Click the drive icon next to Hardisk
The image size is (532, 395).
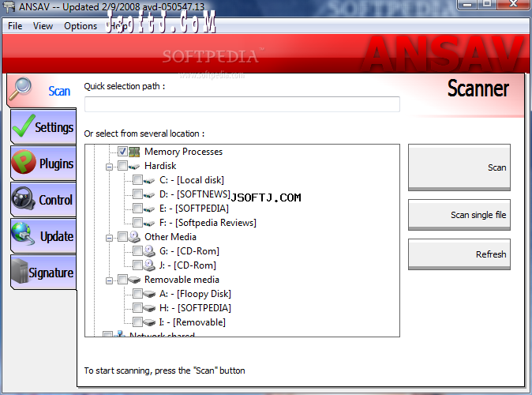[x=134, y=167]
